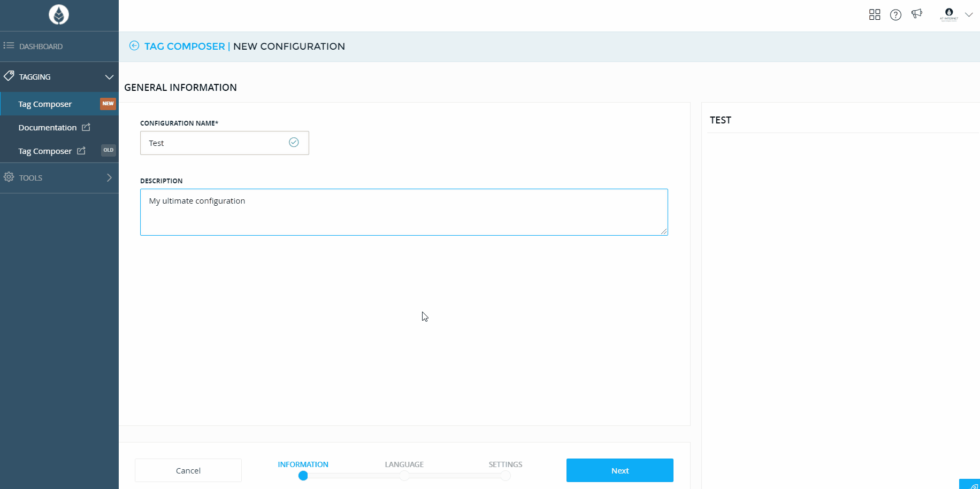Collapse the Tagging section chevron

(109, 77)
